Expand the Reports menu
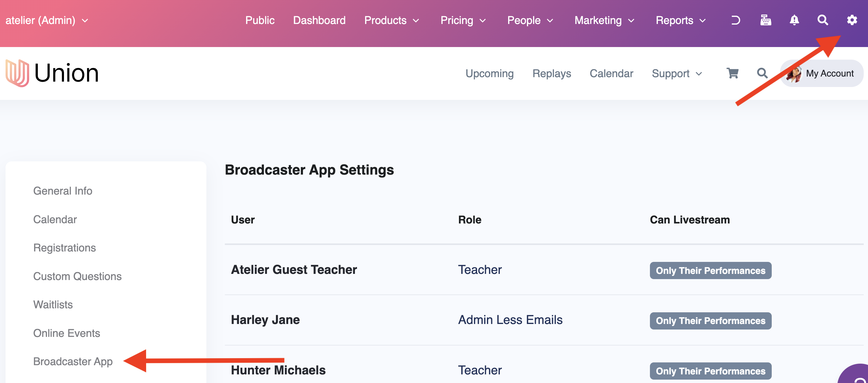868x383 pixels. click(x=681, y=21)
